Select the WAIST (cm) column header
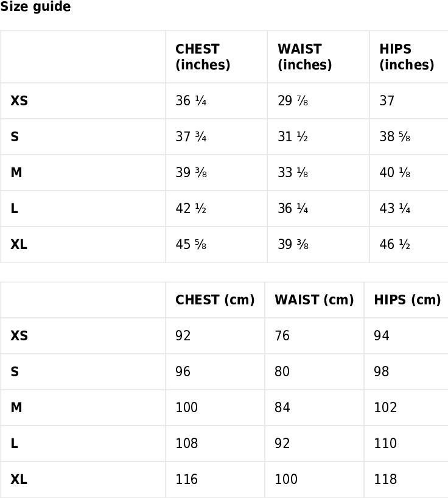 [x=314, y=300]
